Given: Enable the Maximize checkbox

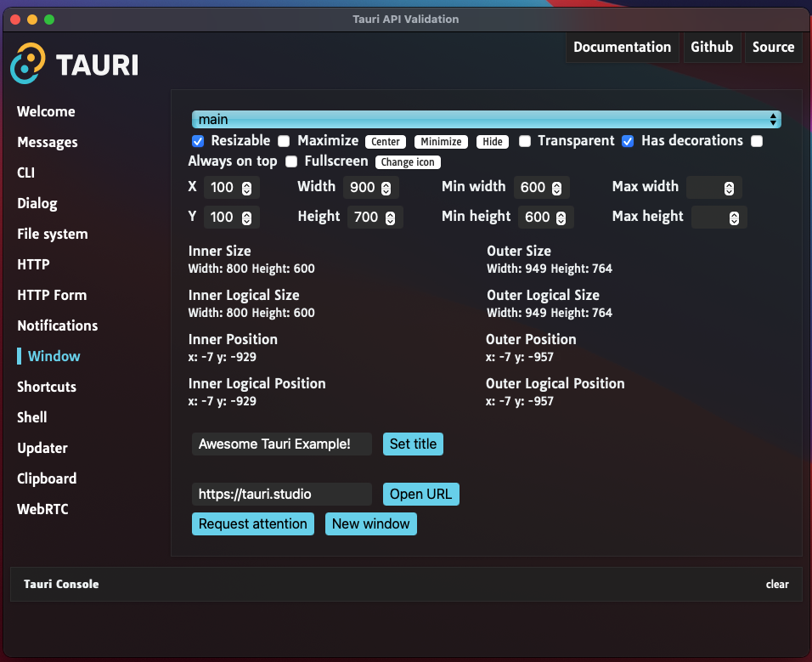Looking at the screenshot, I should click(x=284, y=141).
